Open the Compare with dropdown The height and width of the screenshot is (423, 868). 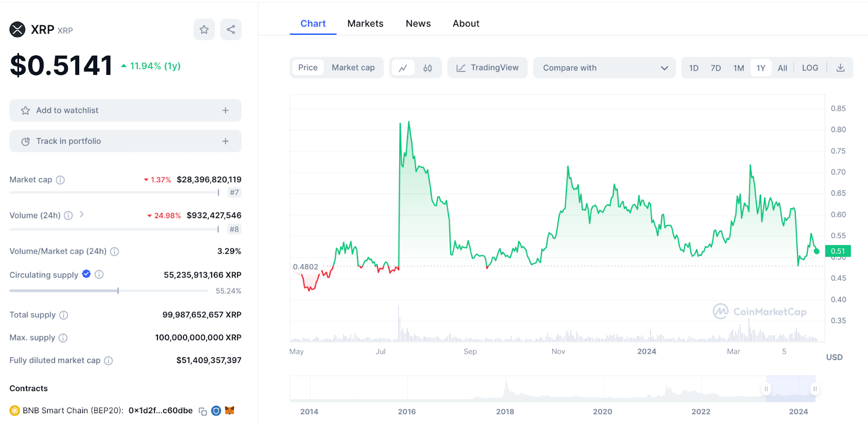pyautogui.click(x=604, y=68)
